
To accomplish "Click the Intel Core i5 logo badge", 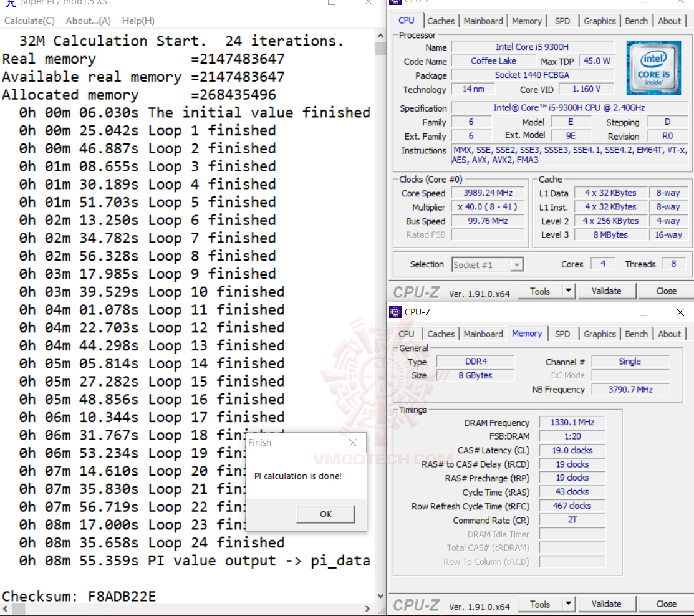I will click(653, 68).
